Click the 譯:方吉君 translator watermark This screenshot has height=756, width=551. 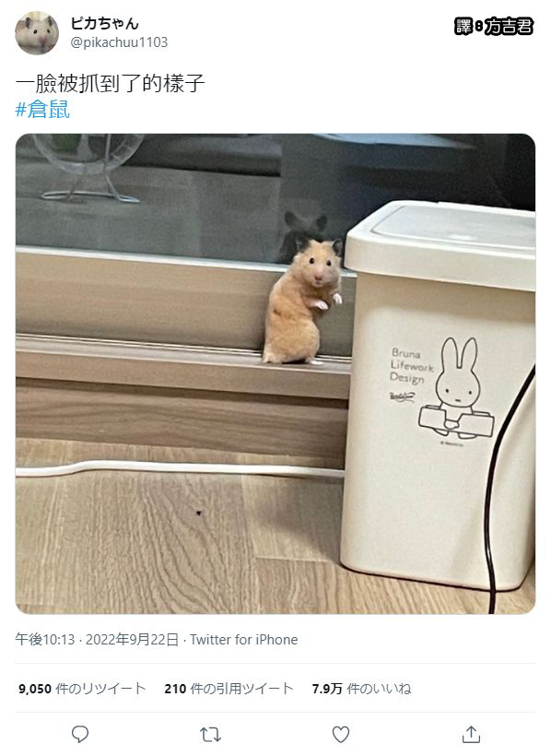494,26
